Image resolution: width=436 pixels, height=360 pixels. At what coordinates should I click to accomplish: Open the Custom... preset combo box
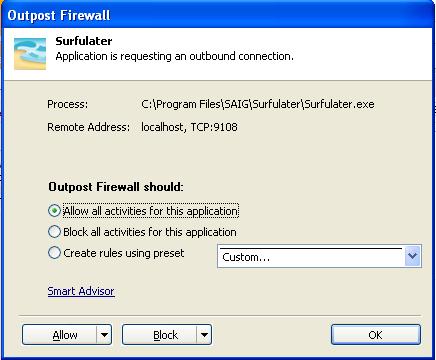click(319, 256)
